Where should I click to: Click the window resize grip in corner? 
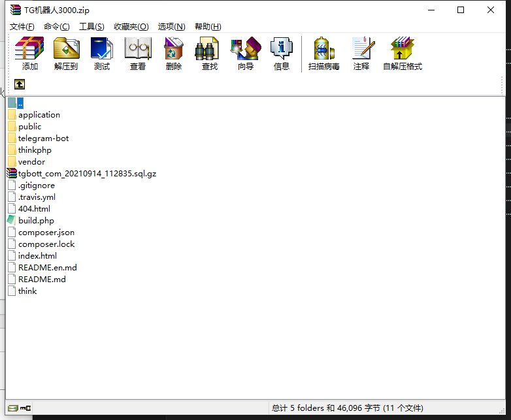click(x=502, y=412)
